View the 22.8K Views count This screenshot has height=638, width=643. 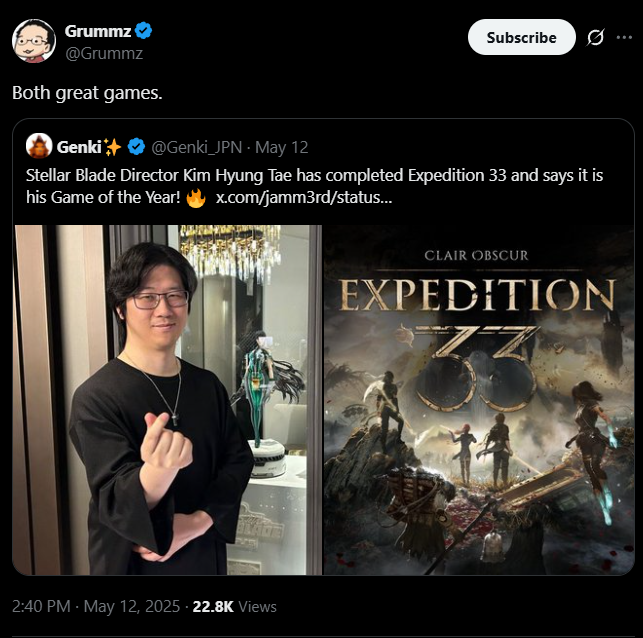click(235, 606)
